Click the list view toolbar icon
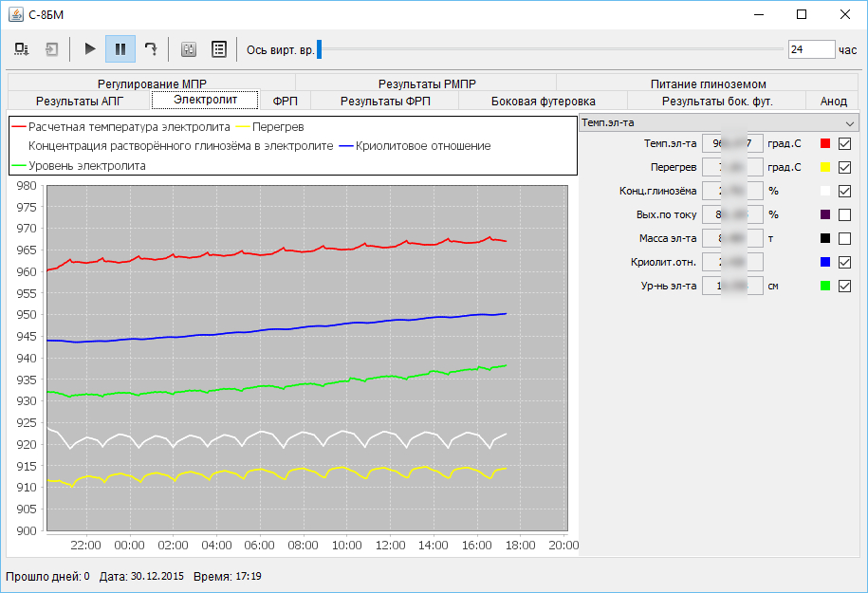This screenshot has height=593, width=868. [x=218, y=49]
